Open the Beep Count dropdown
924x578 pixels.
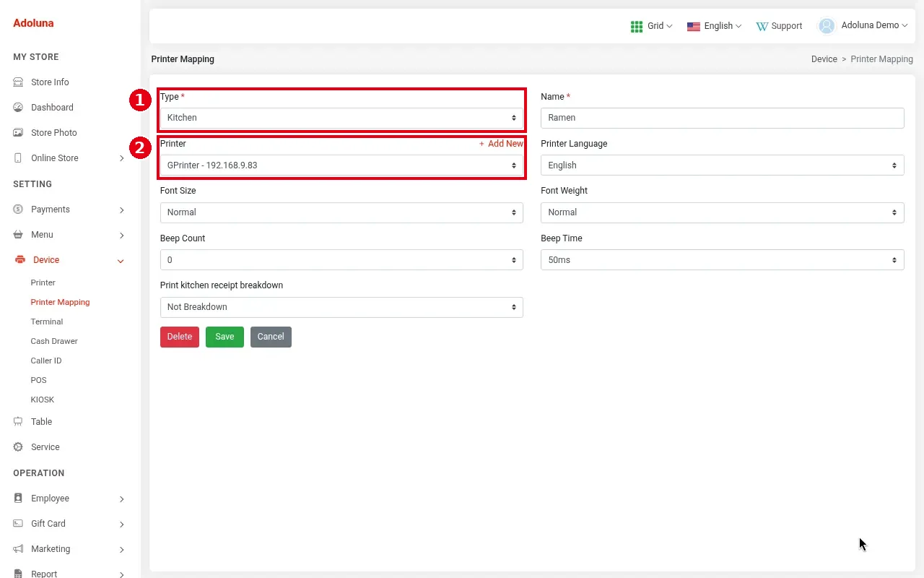[x=341, y=260]
